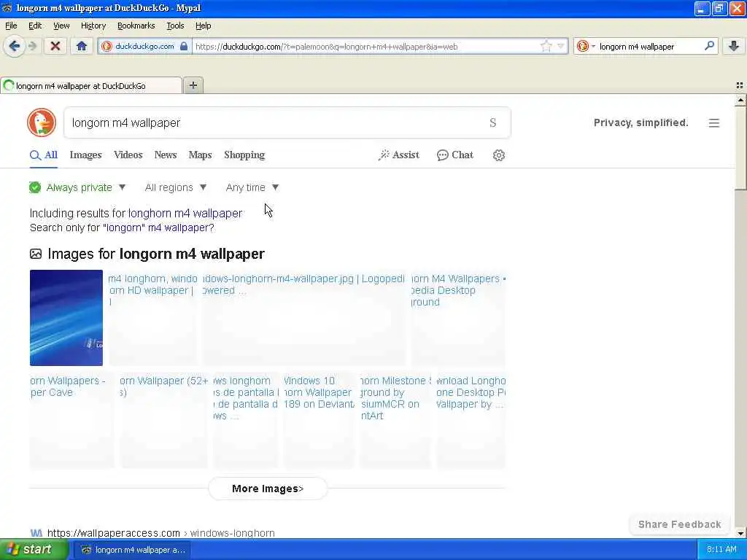Expand the All regions filter

tap(176, 187)
